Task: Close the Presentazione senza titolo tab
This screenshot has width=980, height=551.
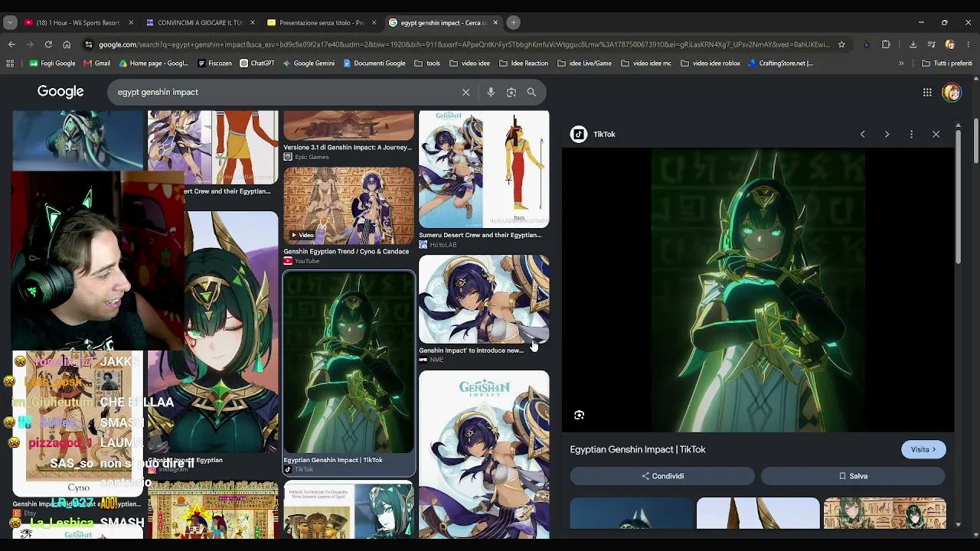Action: 374,22
